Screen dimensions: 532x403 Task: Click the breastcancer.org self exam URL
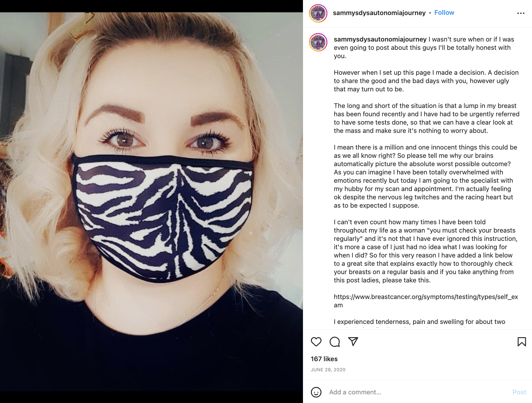[426, 301]
